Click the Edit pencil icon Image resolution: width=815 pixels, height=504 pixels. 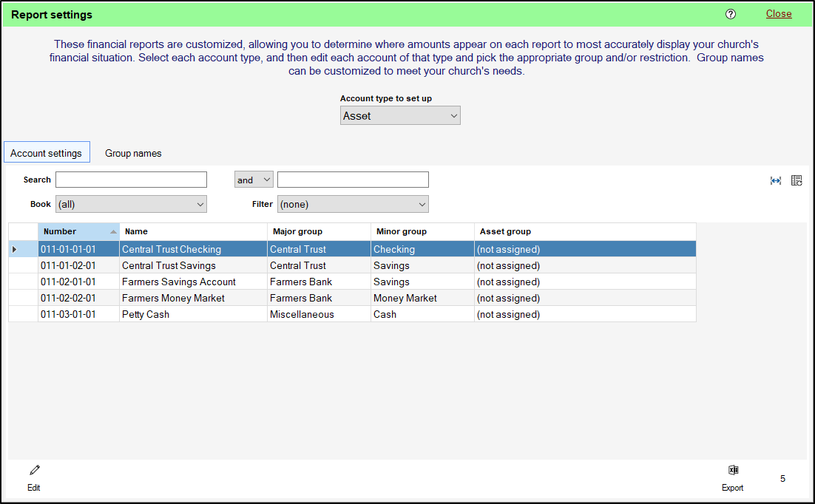click(34, 470)
